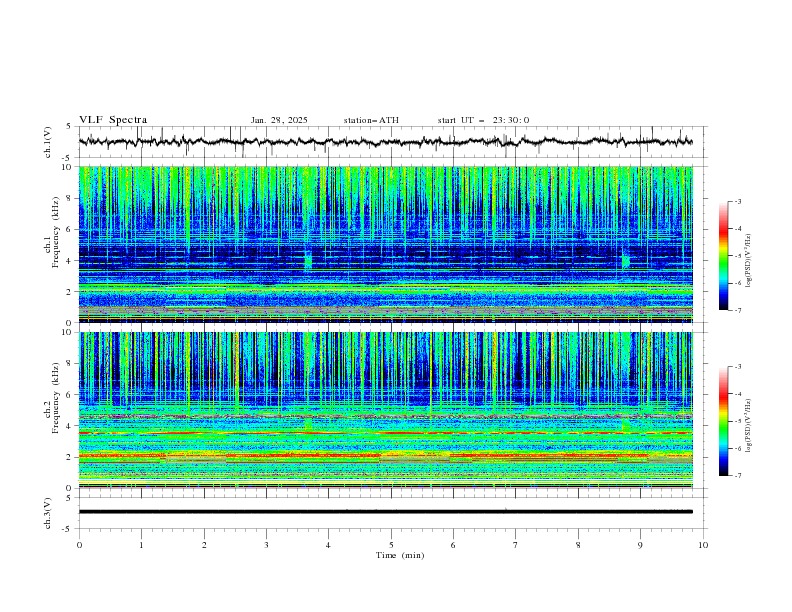This screenshot has height=612, width=792.
Task: Click the "-7" tick on ch.2 colorbar
Action: click(738, 476)
